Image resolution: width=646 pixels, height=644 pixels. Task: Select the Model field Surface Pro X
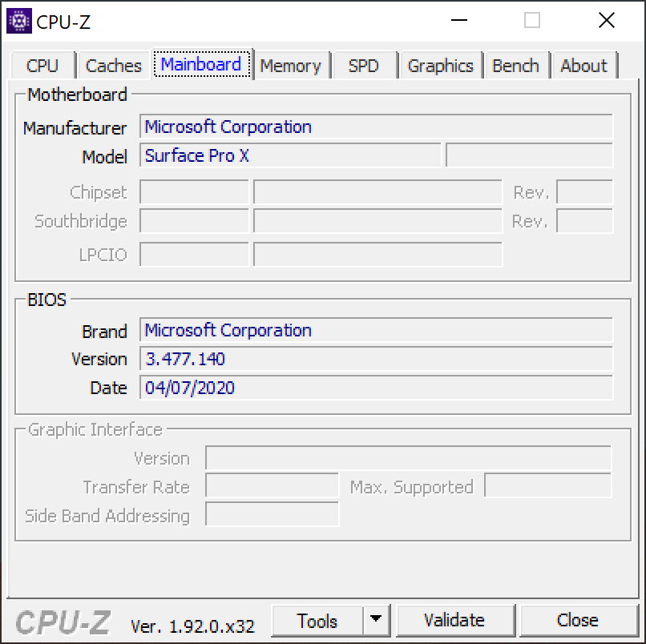[290, 155]
